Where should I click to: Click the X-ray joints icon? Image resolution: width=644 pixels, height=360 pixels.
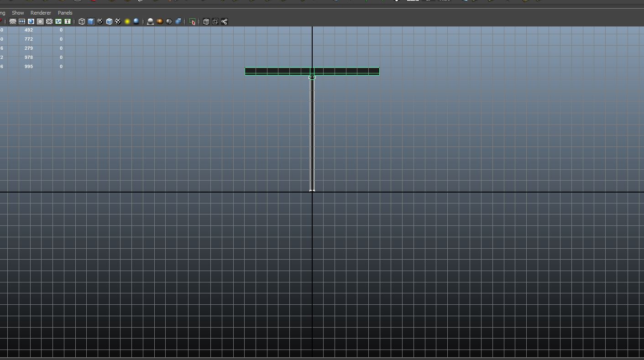tap(225, 21)
